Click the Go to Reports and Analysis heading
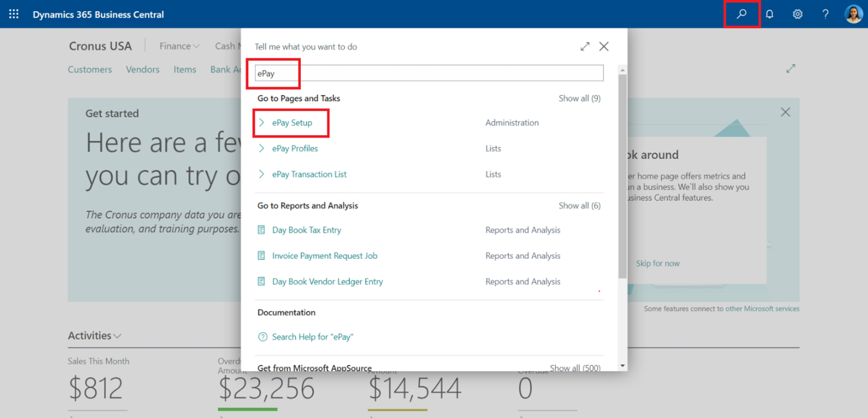 tap(308, 206)
